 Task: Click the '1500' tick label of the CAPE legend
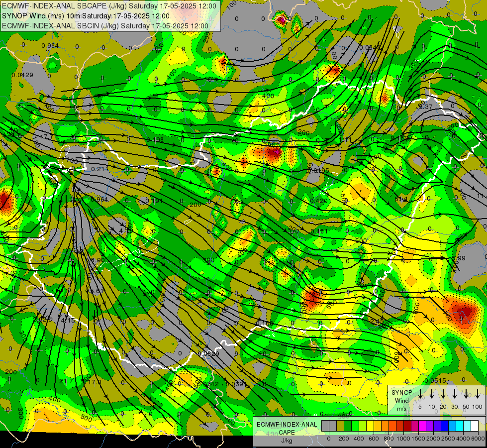click(418, 439)
